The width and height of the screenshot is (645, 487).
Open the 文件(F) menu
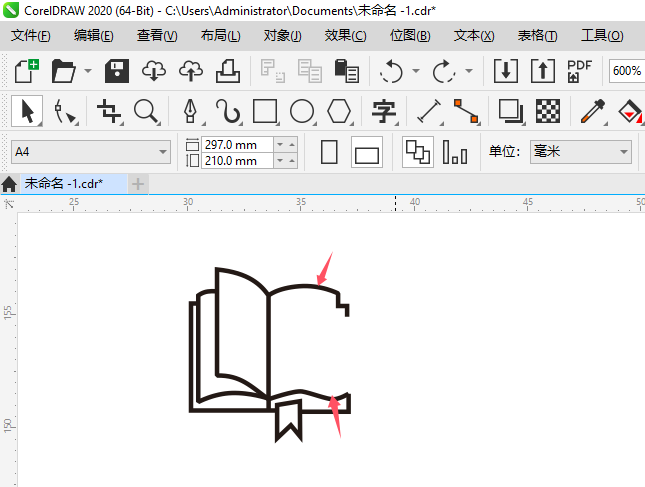pyautogui.click(x=30, y=35)
